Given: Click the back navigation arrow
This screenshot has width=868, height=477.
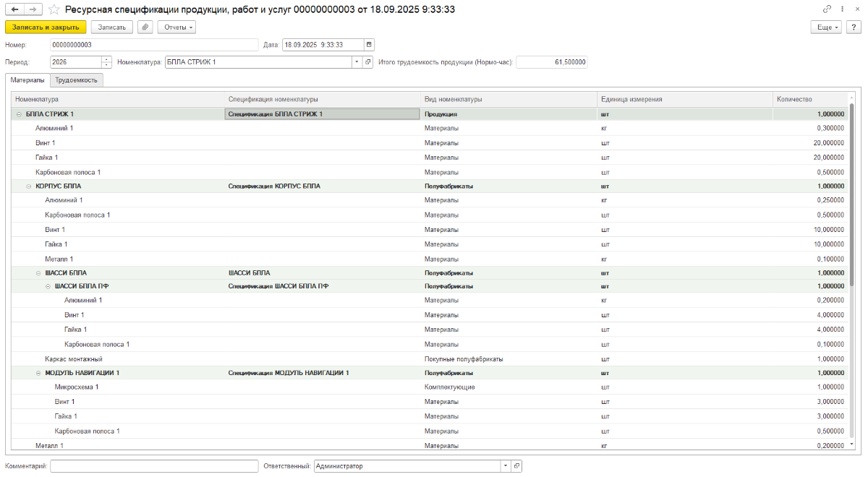Looking at the screenshot, I should click(15, 9).
